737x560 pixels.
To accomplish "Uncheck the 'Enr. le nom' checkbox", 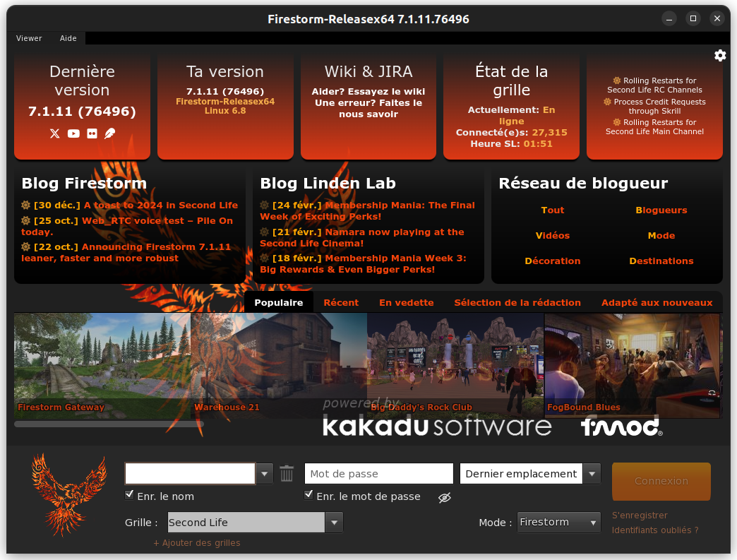I will click(129, 494).
